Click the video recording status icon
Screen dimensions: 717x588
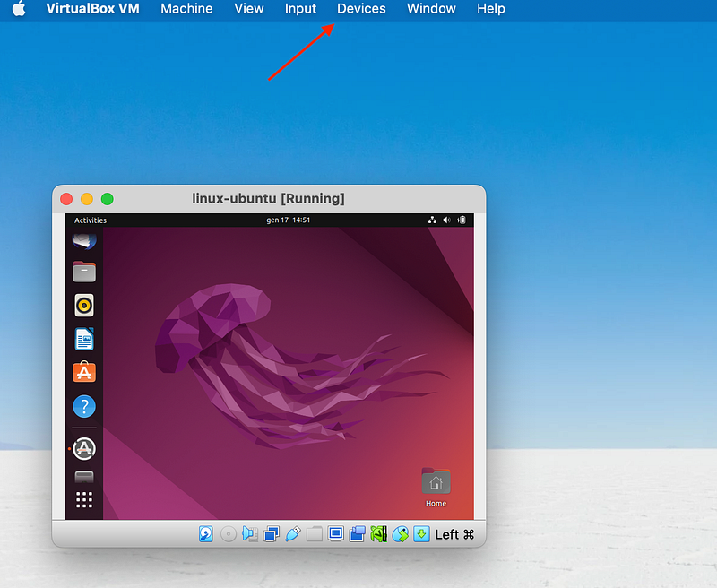(357, 533)
